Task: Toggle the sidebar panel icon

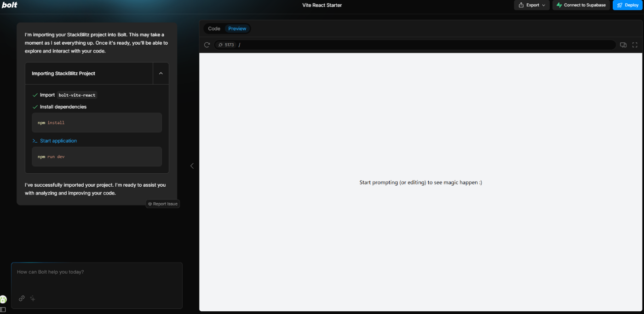Action: 3,310
